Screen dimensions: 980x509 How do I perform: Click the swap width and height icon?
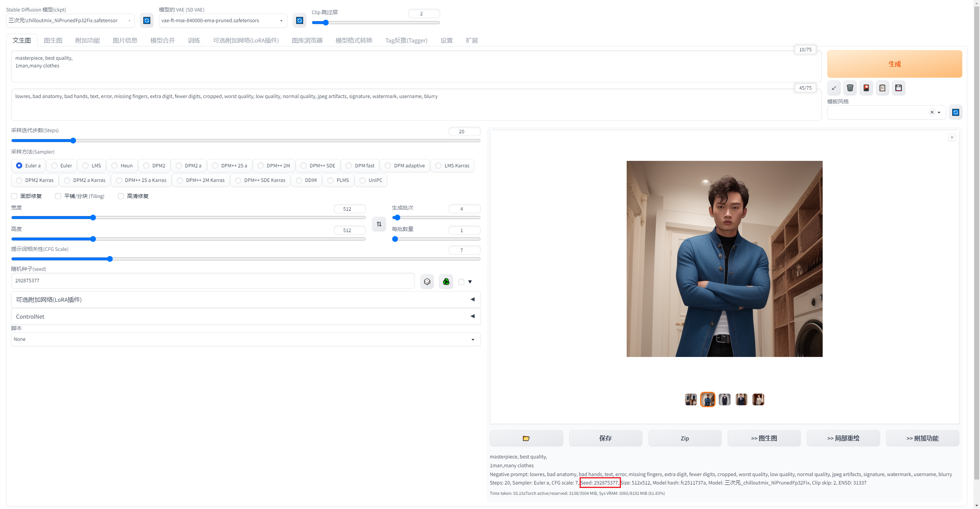click(379, 224)
